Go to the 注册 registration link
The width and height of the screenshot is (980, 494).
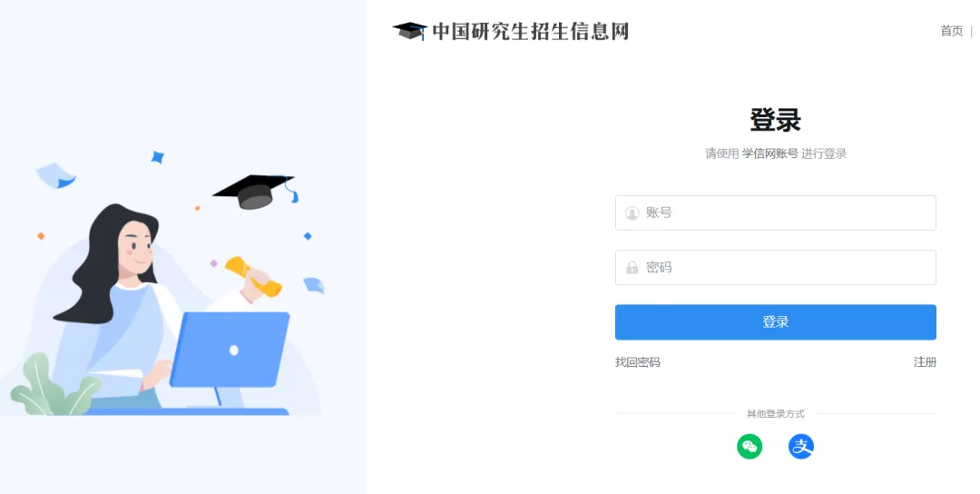point(925,362)
